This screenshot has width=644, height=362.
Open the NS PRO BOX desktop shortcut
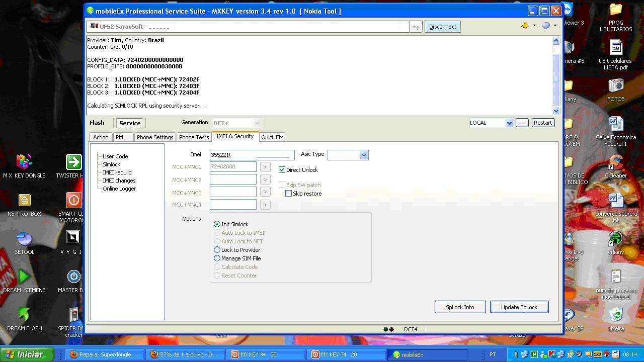(24, 204)
